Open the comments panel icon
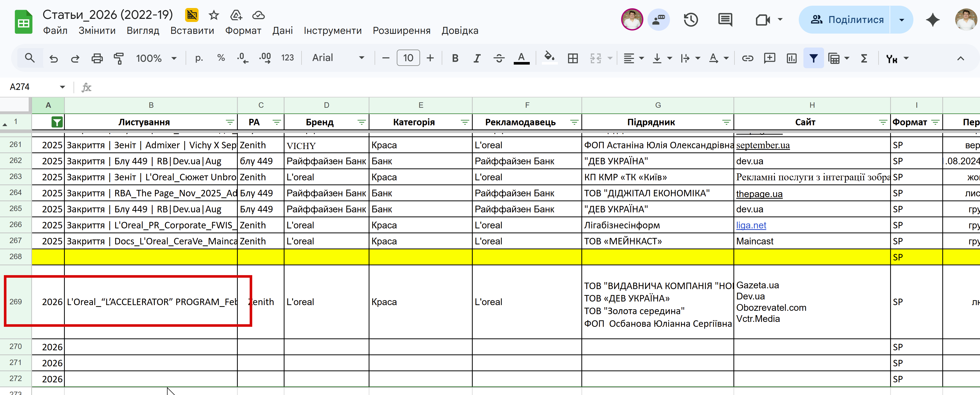The height and width of the screenshot is (395, 980). click(725, 20)
